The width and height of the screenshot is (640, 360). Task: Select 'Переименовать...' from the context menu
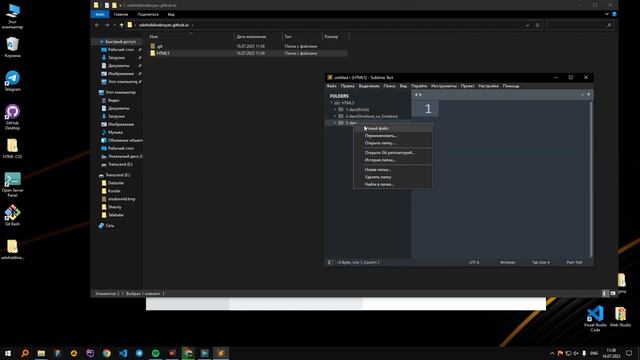point(393,136)
